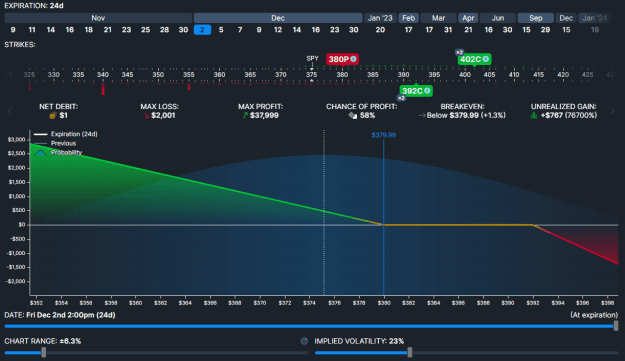625x361 pixels.
Task: Click the Chart Range slider handle
Action: click(44, 352)
